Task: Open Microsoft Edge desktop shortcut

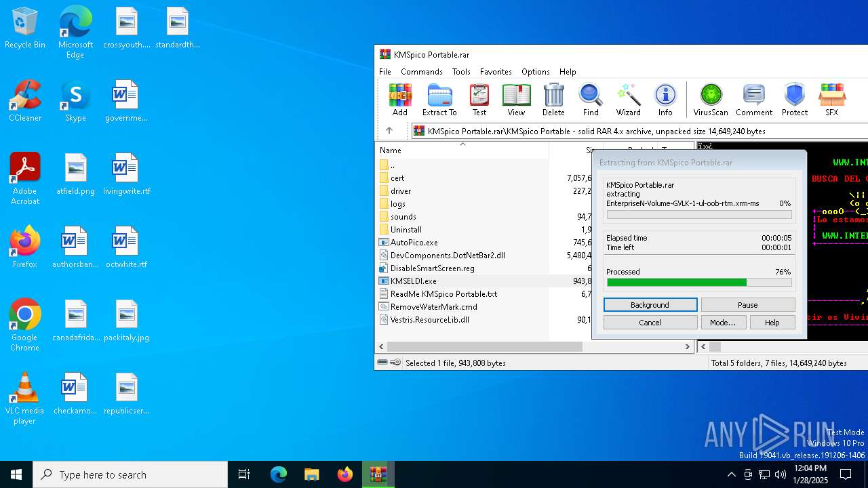Action: (x=75, y=33)
